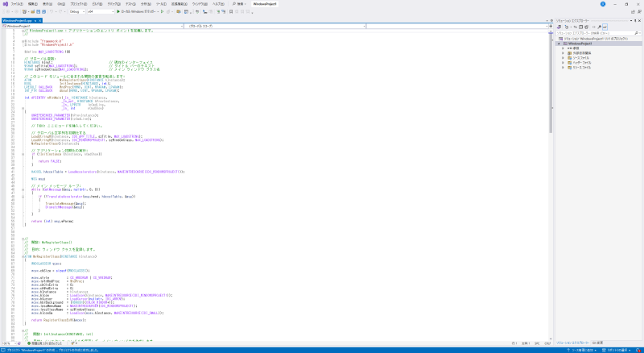Viewport: 644px width, 353px height.
Task: Click the Save All icon in the toolbar
Action: pyautogui.click(x=44, y=11)
